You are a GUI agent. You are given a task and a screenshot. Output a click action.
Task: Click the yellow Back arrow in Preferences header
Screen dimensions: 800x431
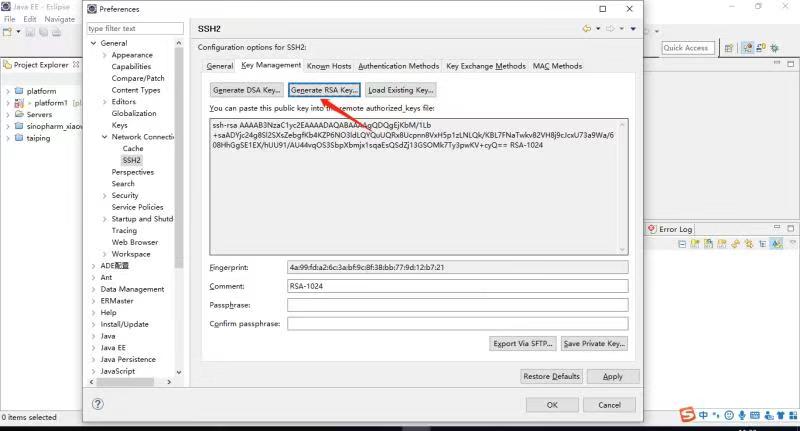point(587,29)
